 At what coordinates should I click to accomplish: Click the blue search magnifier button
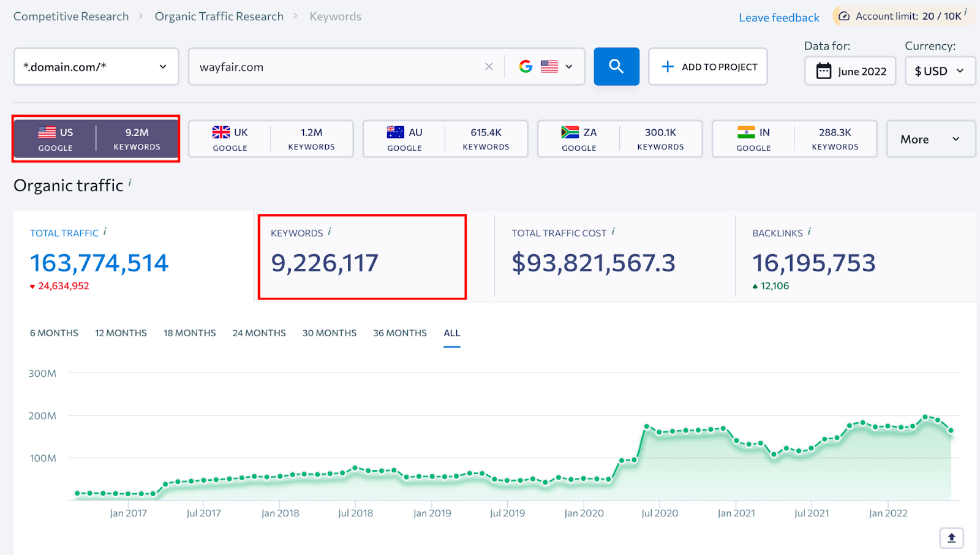[x=616, y=66]
